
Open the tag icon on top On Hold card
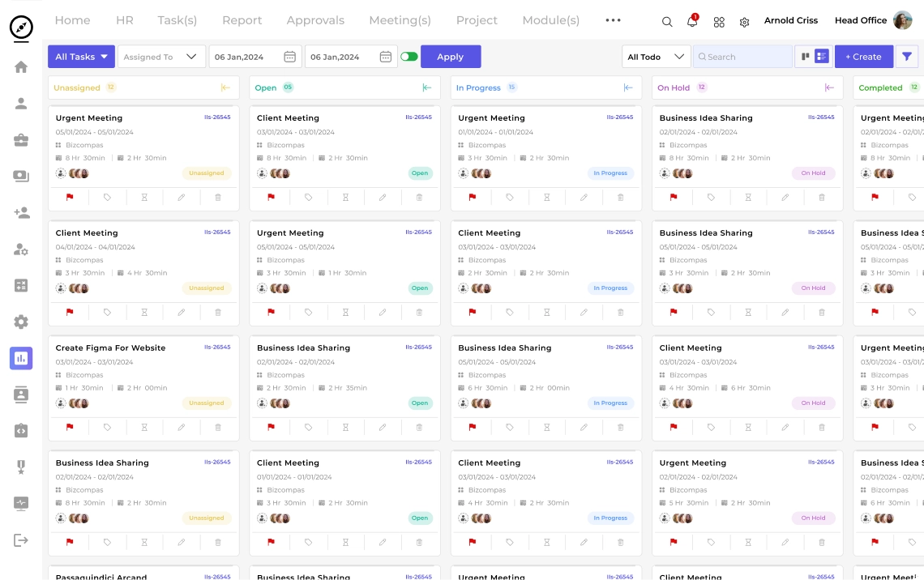(x=711, y=197)
